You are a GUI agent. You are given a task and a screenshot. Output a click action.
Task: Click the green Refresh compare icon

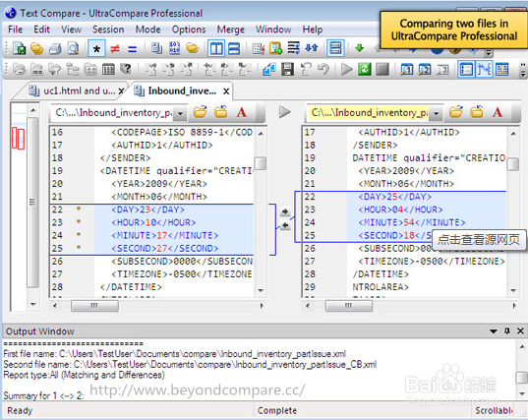(x=365, y=70)
